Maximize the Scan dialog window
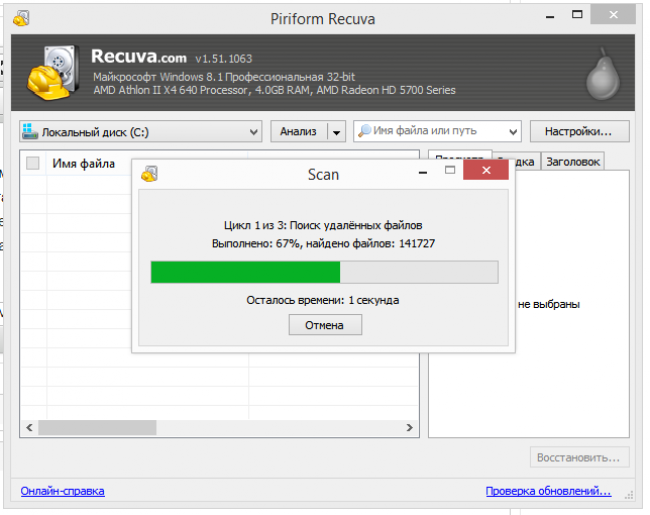 (x=450, y=170)
